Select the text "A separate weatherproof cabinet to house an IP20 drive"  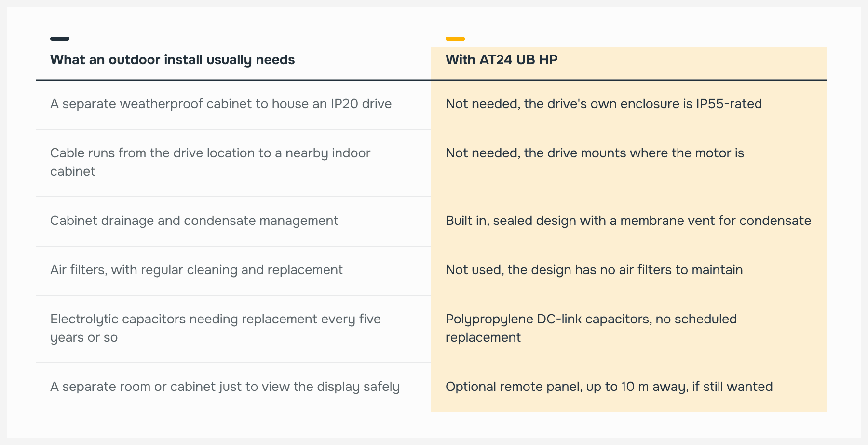(x=221, y=104)
